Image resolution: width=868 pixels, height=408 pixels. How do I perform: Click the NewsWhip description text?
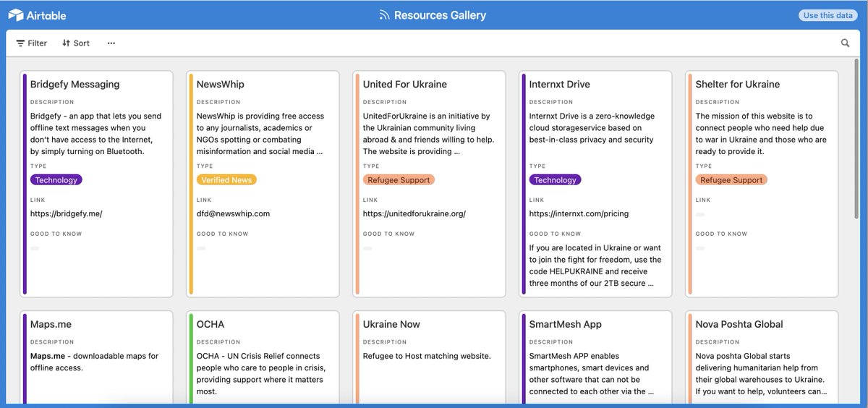[x=260, y=134]
